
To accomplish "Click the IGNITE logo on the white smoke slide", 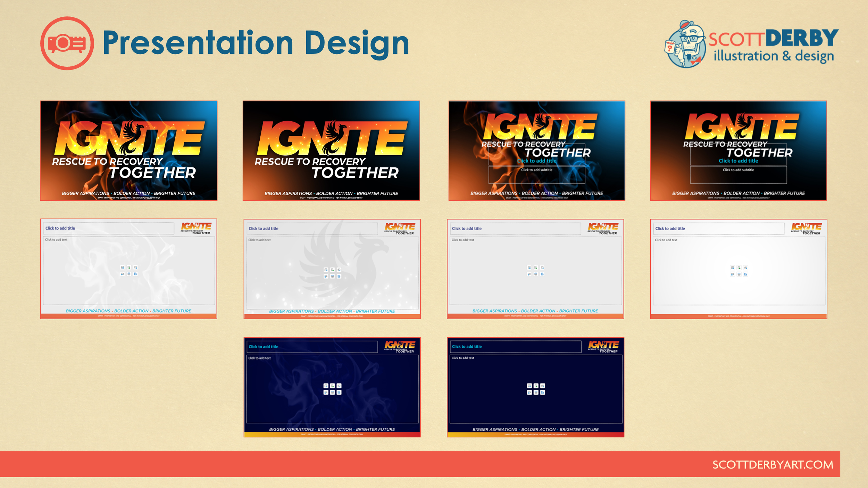I will [196, 228].
